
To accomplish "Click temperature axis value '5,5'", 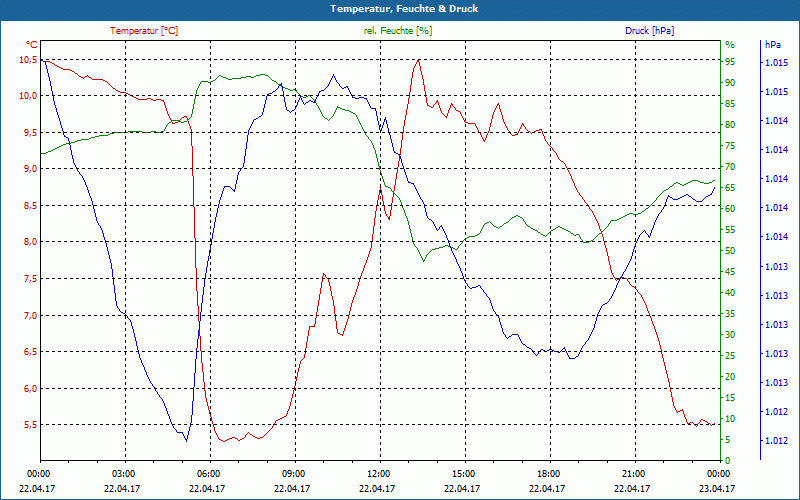I will (30, 424).
